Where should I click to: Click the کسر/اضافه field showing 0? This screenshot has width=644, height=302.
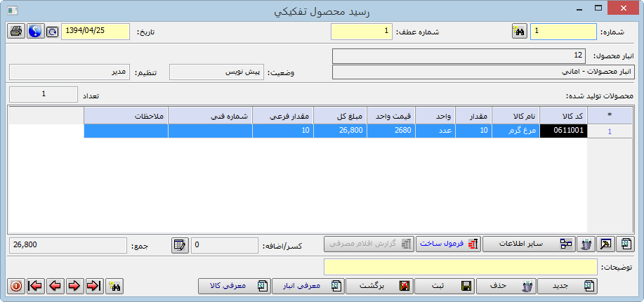coord(225,245)
